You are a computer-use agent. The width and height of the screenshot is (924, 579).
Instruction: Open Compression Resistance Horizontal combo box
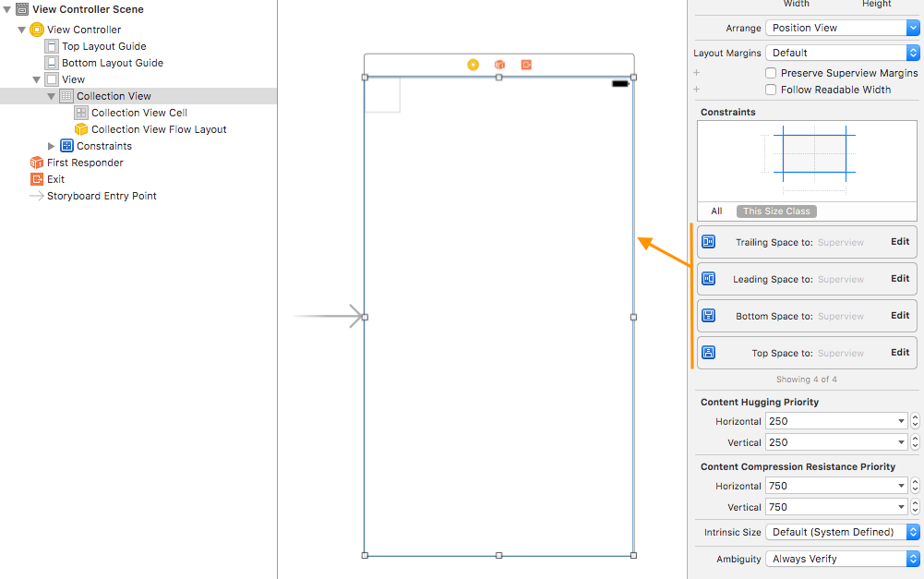901,486
